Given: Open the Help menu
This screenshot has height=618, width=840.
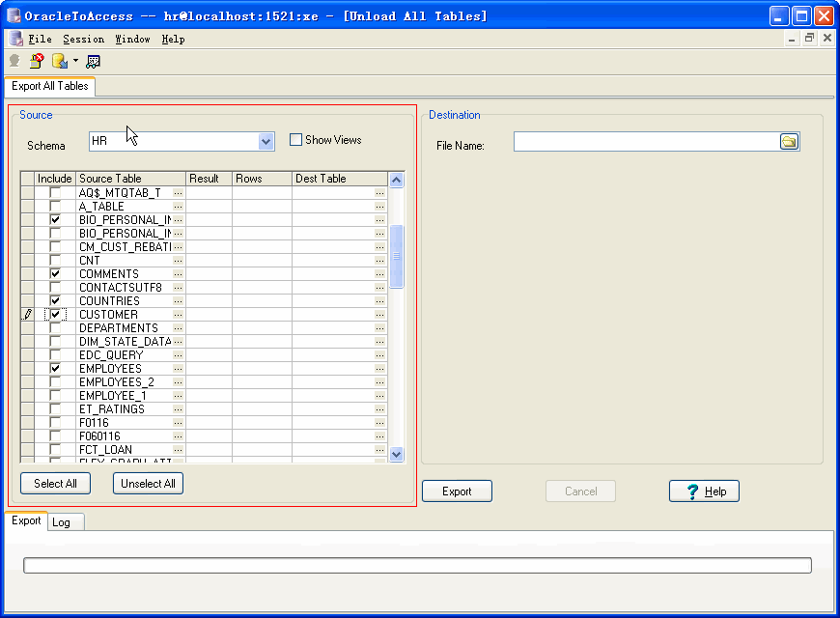Looking at the screenshot, I should pos(173,40).
